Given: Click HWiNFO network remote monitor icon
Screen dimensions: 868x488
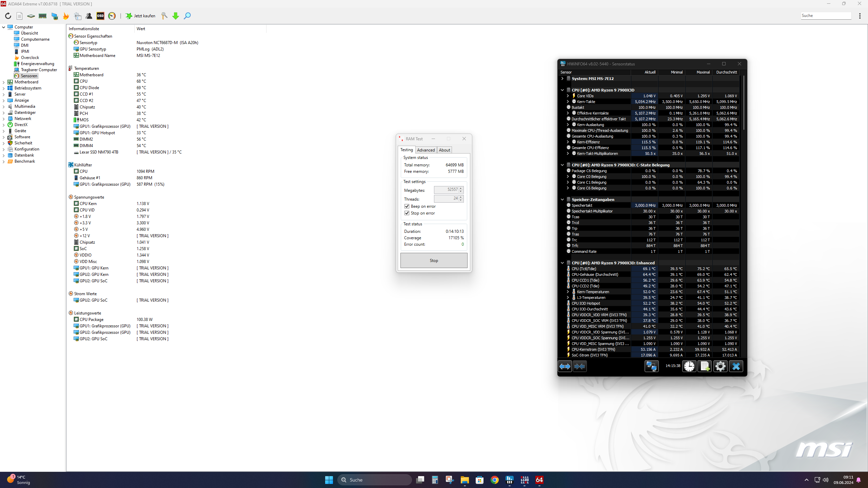Looking at the screenshot, I should click(x=651, y=366).
